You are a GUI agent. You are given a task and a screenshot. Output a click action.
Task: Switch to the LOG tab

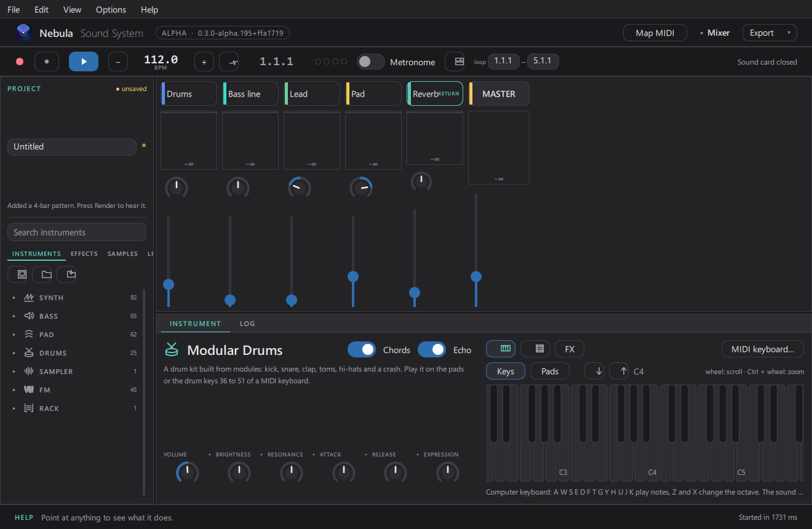point(247,324)
